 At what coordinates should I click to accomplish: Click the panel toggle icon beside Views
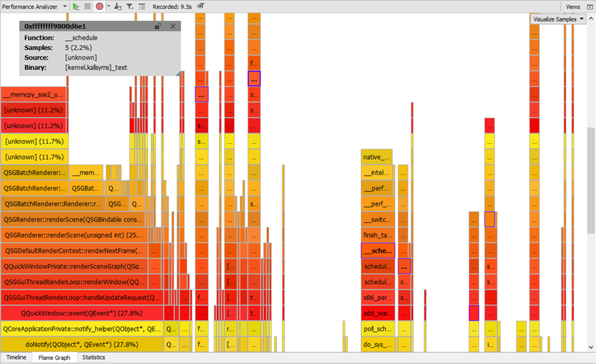(x=589, y=6)
